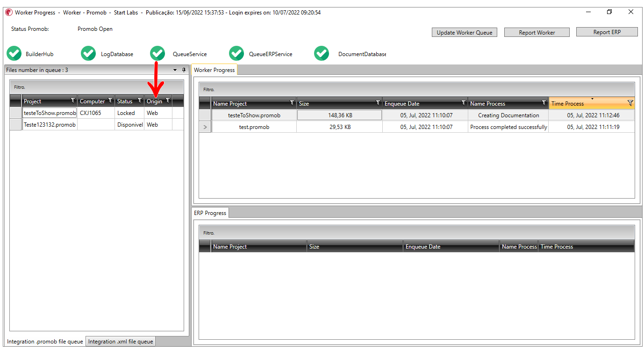Viewport: 644px width, 350px height.
Task: Click Creating Documentation process cell
Action: pos(508,115)
